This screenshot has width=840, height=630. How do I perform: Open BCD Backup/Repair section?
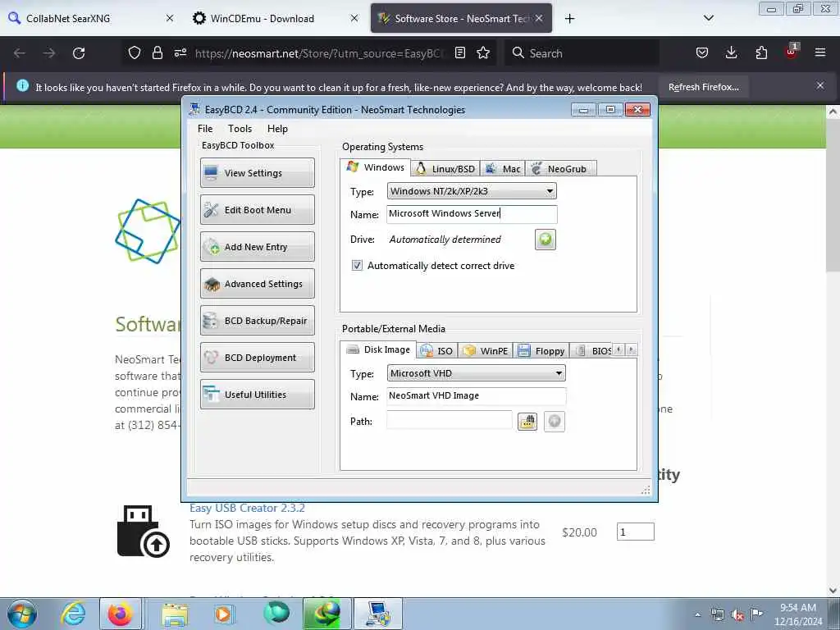pos(257,321)
